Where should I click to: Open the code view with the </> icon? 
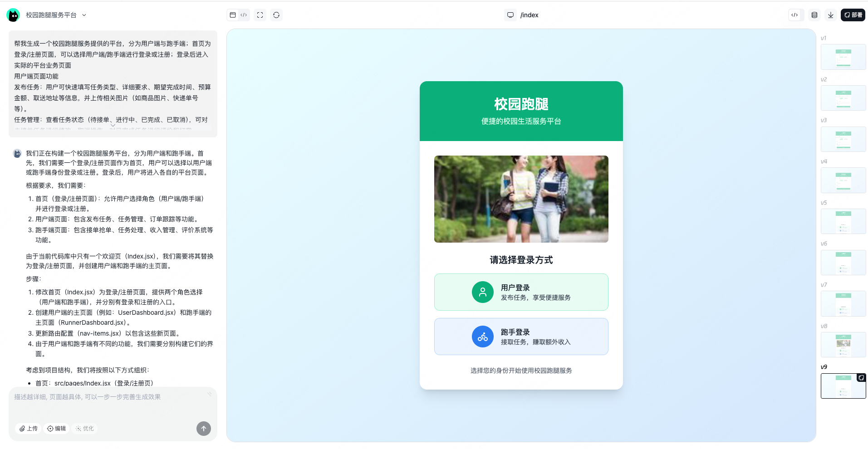(244, 15)
